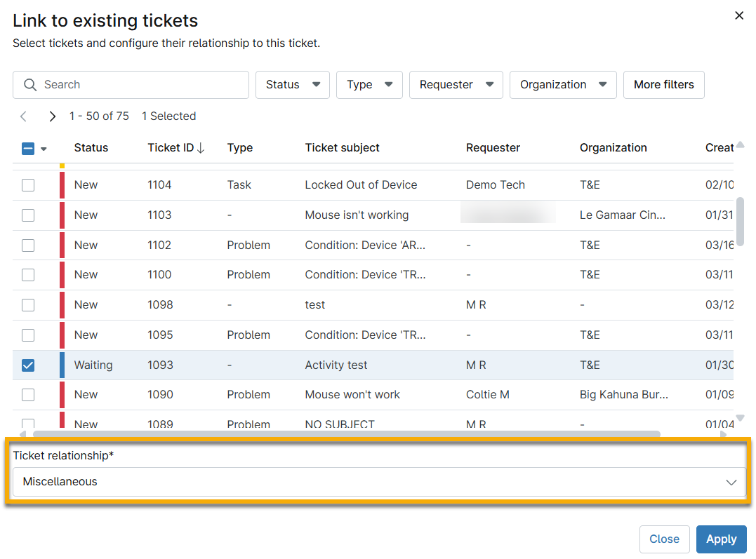Sort by Ticket ID arrow icon
The height and width of the screenshot is (559, 756).
coord(201,148)
